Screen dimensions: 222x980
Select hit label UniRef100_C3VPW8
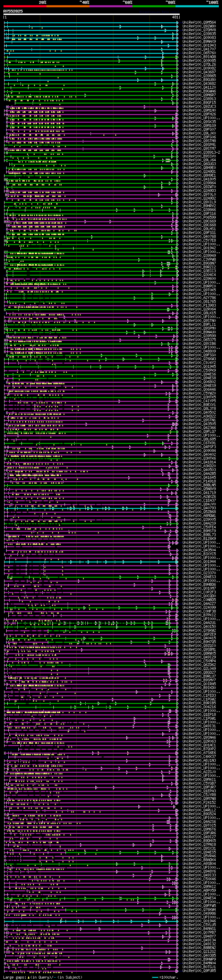pyautogui.click(x=199, y=259)
